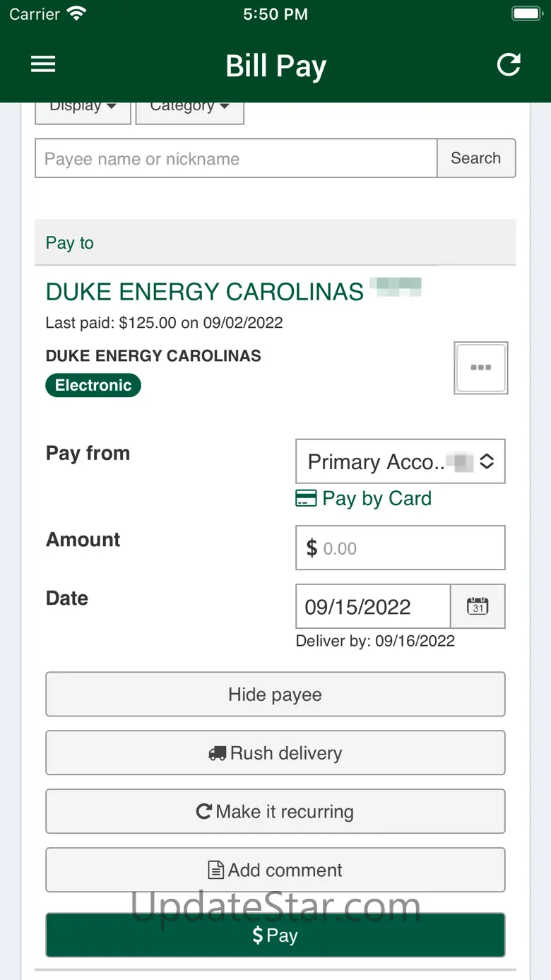Tap the Wi-Fi status icon

click(76, 13)
